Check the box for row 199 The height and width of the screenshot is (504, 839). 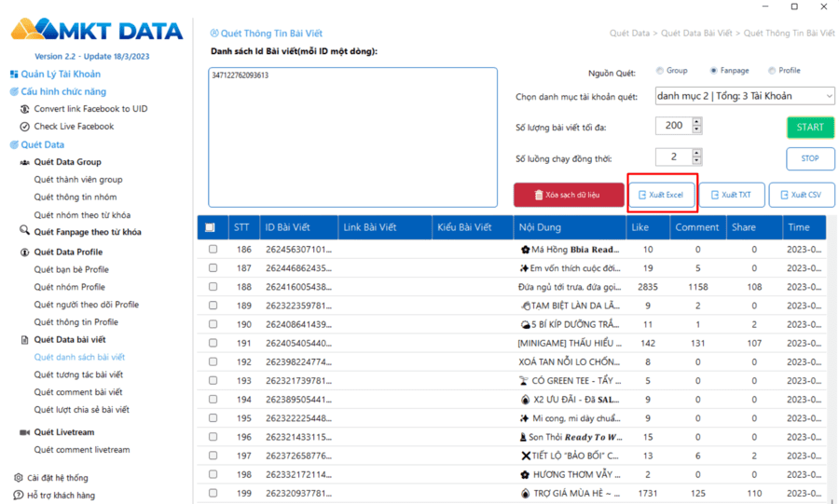point(213,493)
